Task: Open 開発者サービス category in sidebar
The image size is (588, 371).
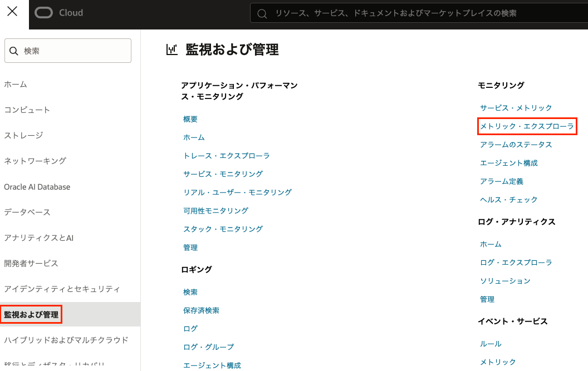Action: pos(31,264)
